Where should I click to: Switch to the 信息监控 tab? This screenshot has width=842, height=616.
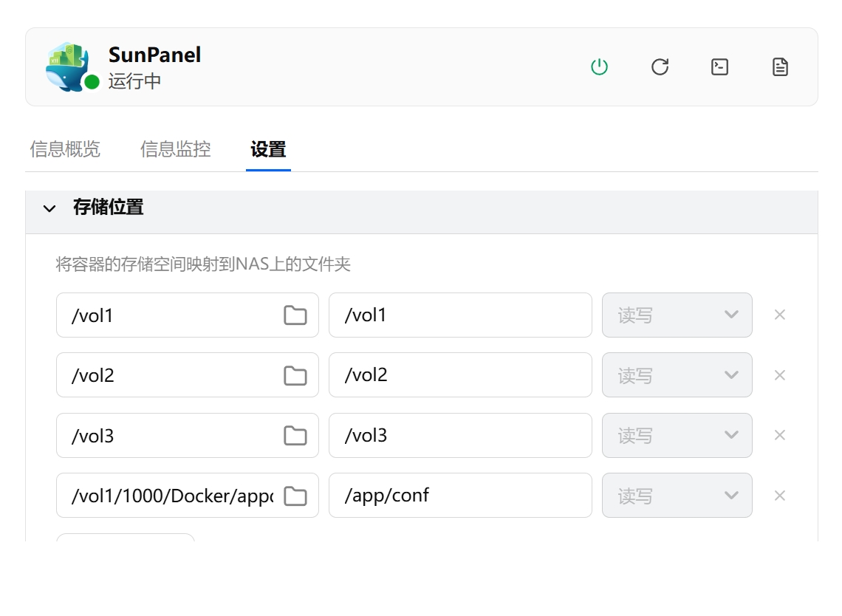[176, 149]
